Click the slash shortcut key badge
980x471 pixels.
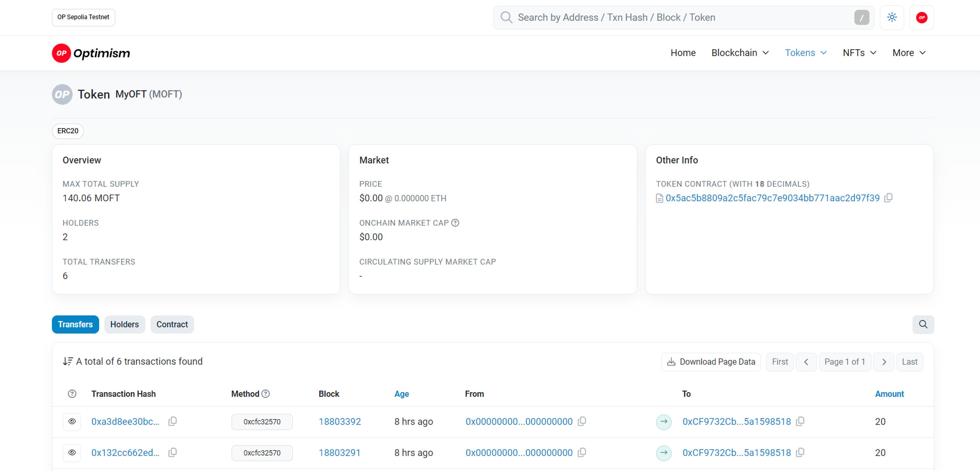862,17
